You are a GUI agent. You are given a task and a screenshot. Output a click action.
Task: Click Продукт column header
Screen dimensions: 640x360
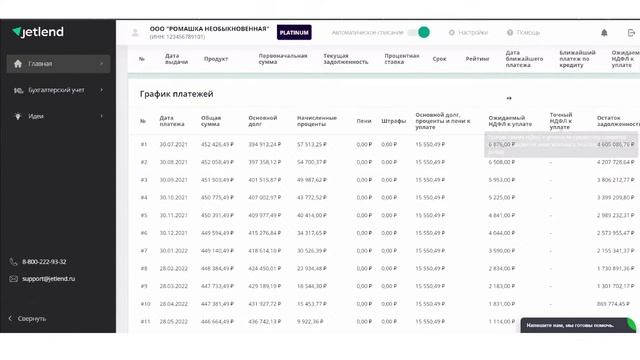(x=216, y=59)
